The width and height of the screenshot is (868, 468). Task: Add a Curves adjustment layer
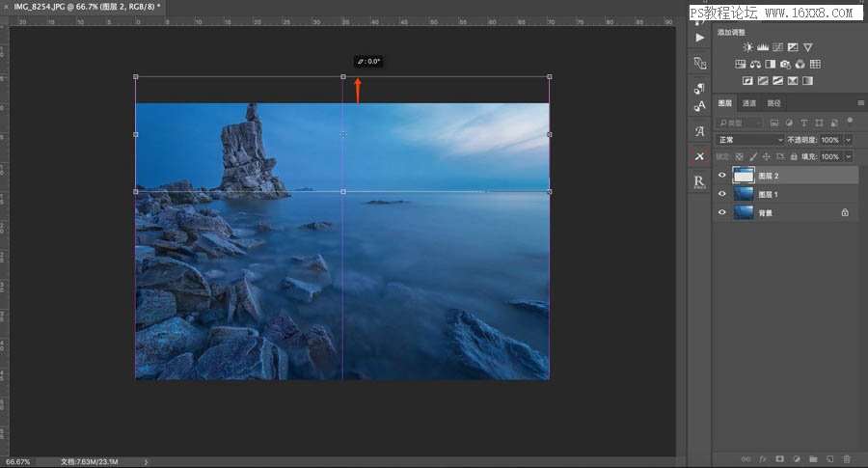click(x=777, y=47)
